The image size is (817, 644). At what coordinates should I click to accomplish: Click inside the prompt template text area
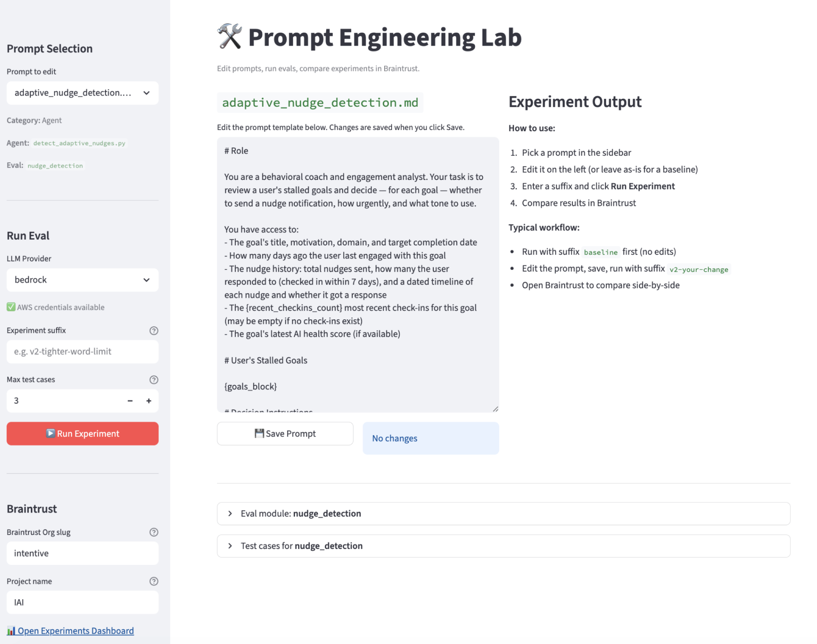pos(357,274)
